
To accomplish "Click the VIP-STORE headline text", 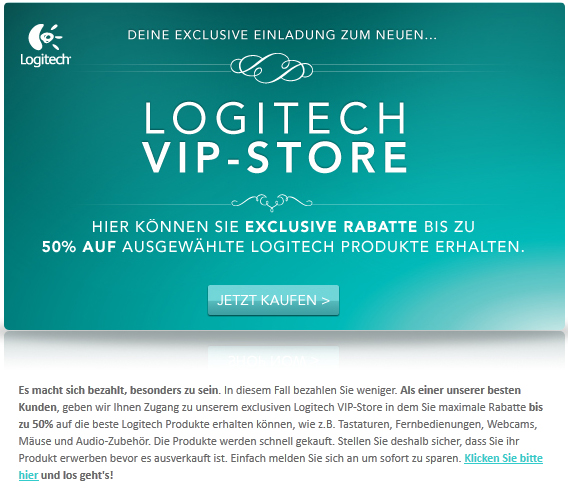I will pos(275,158).
